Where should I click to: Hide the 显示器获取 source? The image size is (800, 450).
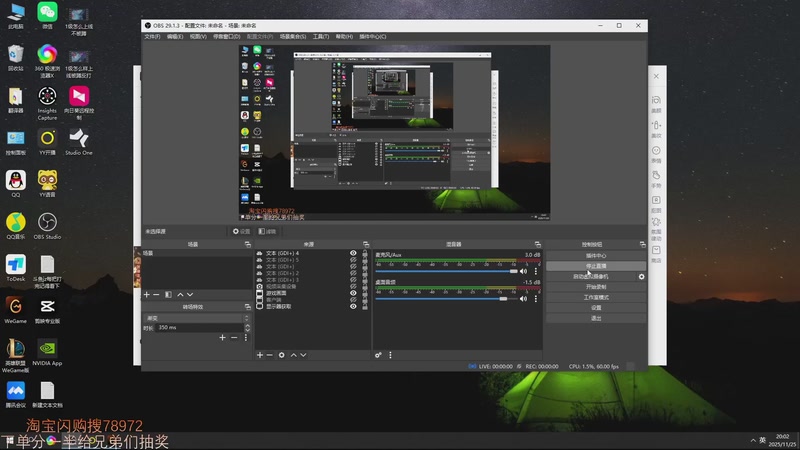click(353, 306)
